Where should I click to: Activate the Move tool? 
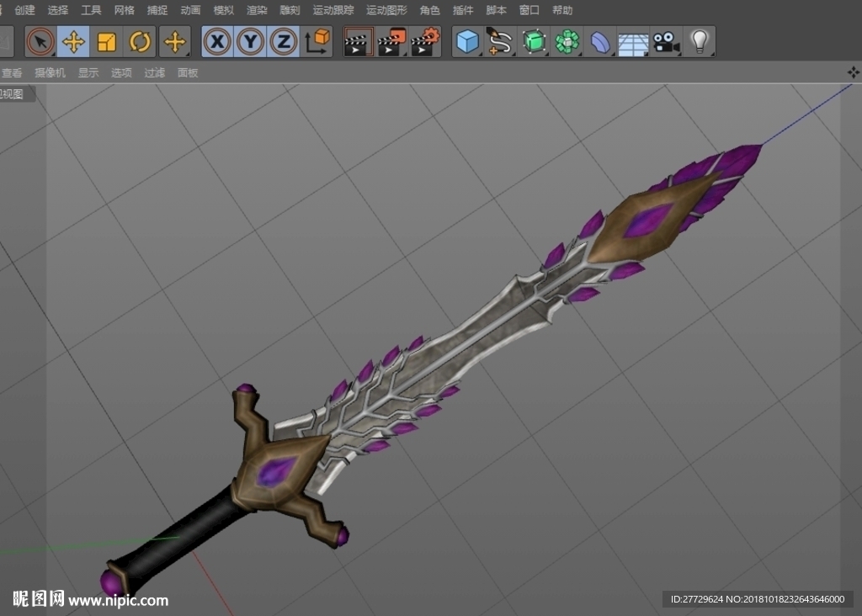pyautogui.click(x=73, y=42)
